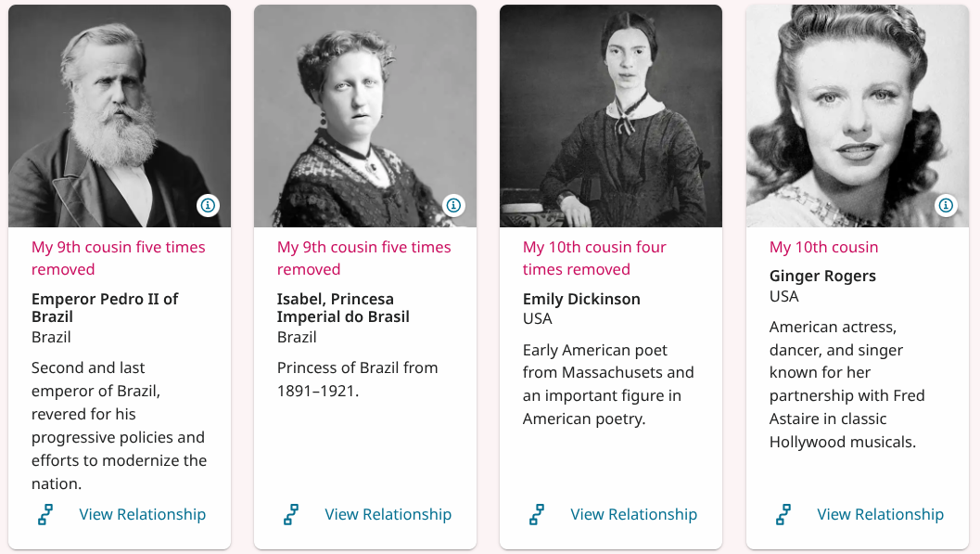Click relationship path icon under Ginger Rogers
The height and width of the screenshot is (554, 980).
click(x=783, y=514)
